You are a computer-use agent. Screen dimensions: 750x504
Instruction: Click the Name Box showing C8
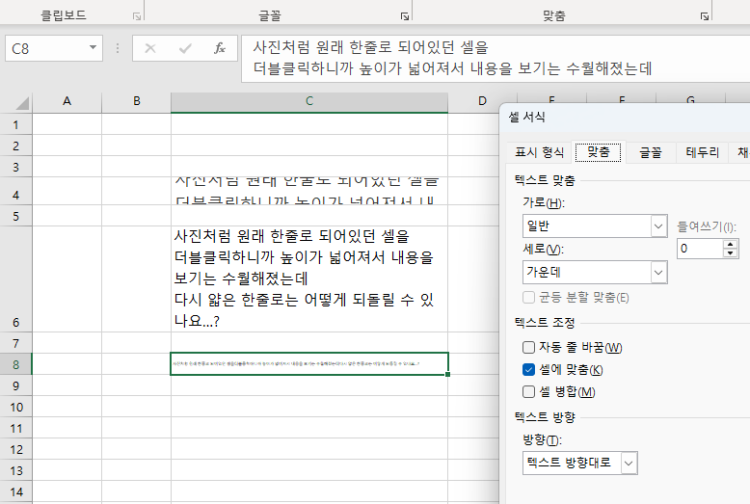(x=47, y=48)
